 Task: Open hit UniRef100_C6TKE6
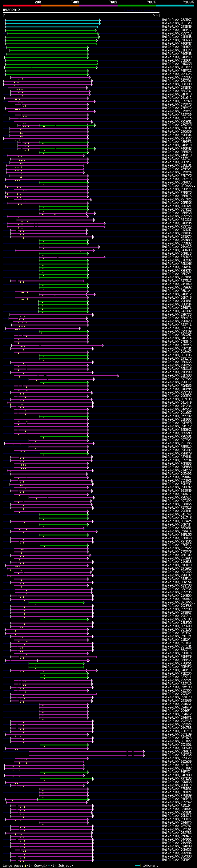(177, 210)
